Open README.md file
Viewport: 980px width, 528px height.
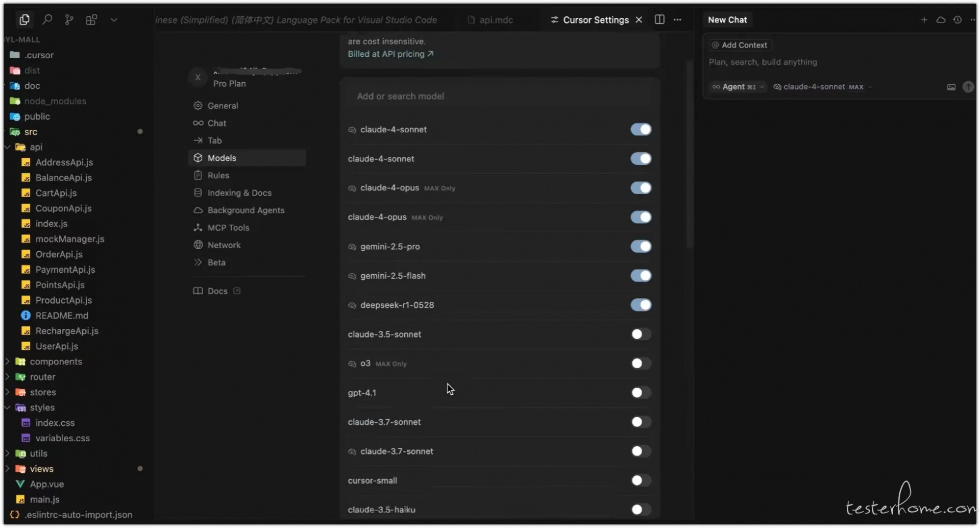61,316
